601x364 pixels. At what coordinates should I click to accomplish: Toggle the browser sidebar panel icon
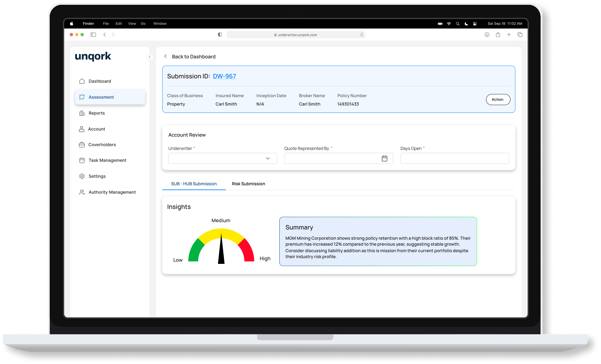[93, 35]
